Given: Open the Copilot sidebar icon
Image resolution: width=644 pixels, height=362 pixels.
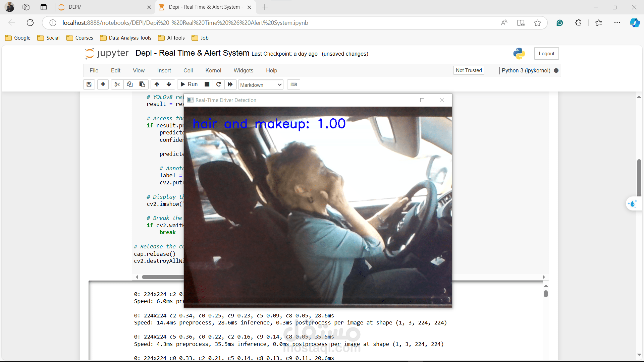Looking at the screenshot, I should point(635,23).
